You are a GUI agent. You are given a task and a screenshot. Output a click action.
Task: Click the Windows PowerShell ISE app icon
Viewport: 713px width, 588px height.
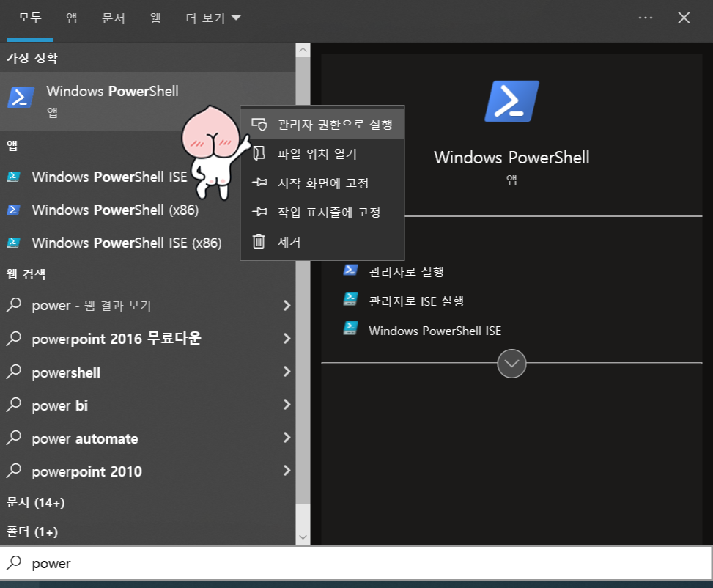[x=13, y=177]
